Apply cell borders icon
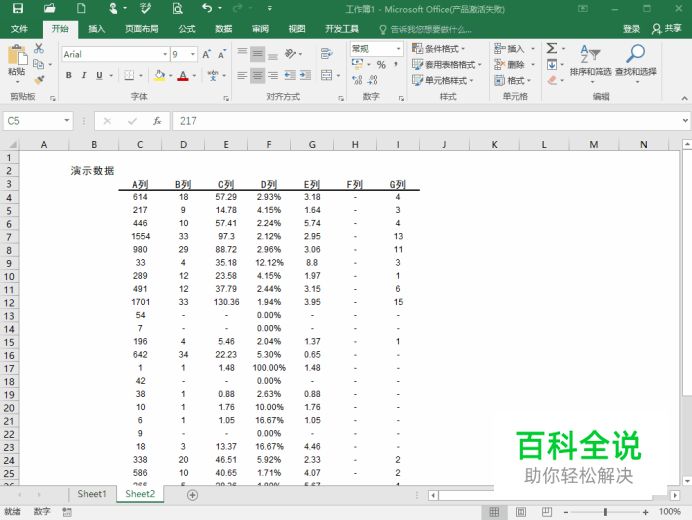This screenshot has height=520, width=692. click(x=129, y=75)
